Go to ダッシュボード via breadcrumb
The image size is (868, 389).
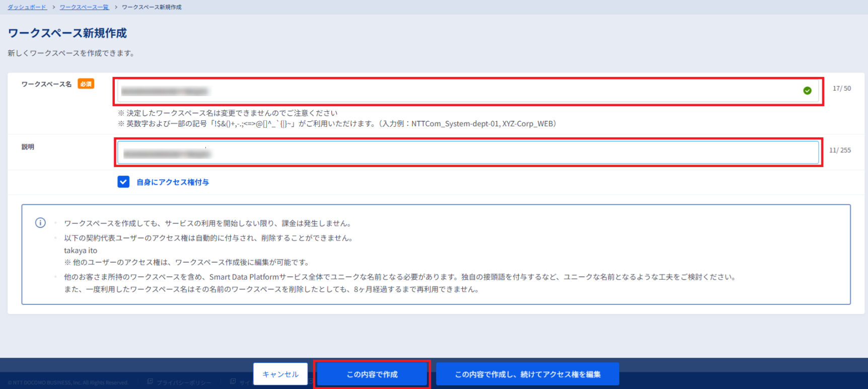pyautogui.click(x=27, y=7)
